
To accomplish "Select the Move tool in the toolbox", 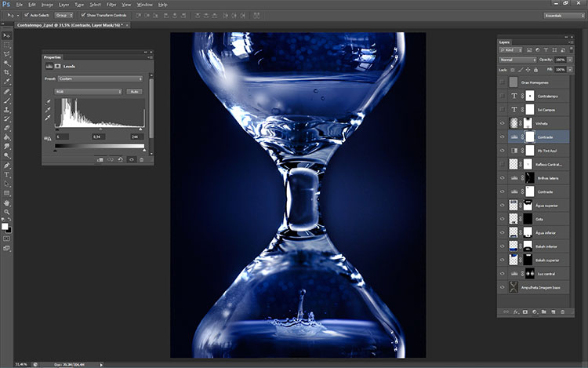I will point(7,35).
